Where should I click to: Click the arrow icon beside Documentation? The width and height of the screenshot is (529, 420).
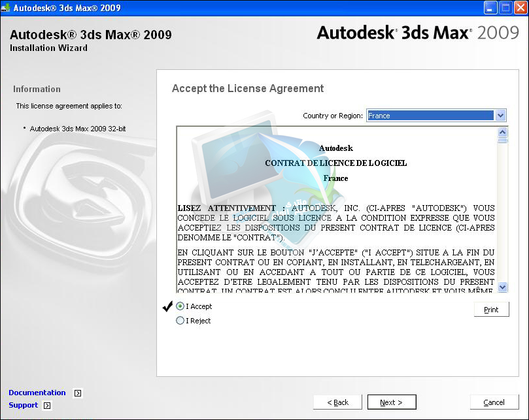coord(78,393)
